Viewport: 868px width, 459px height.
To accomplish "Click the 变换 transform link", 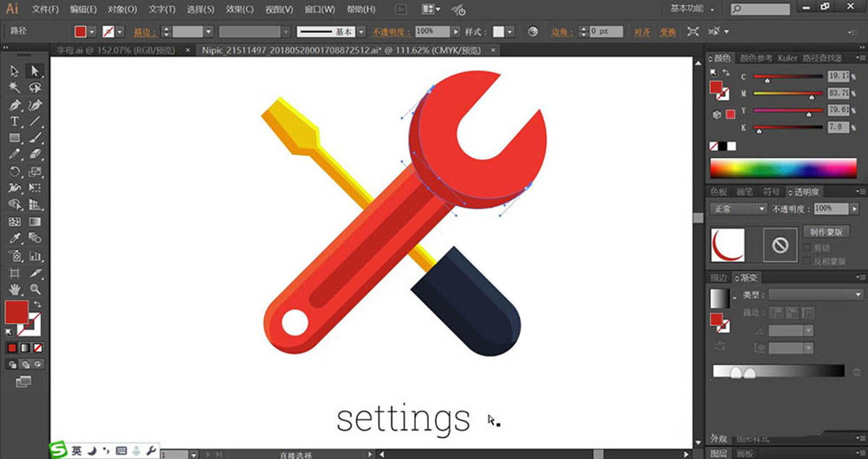I will coord(668,32).
